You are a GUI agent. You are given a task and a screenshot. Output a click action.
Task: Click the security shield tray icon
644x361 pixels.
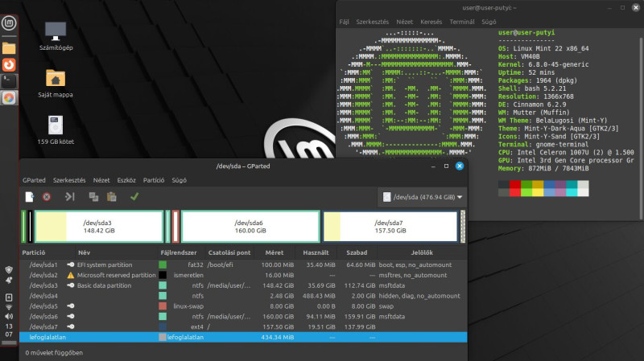(9, 269)
